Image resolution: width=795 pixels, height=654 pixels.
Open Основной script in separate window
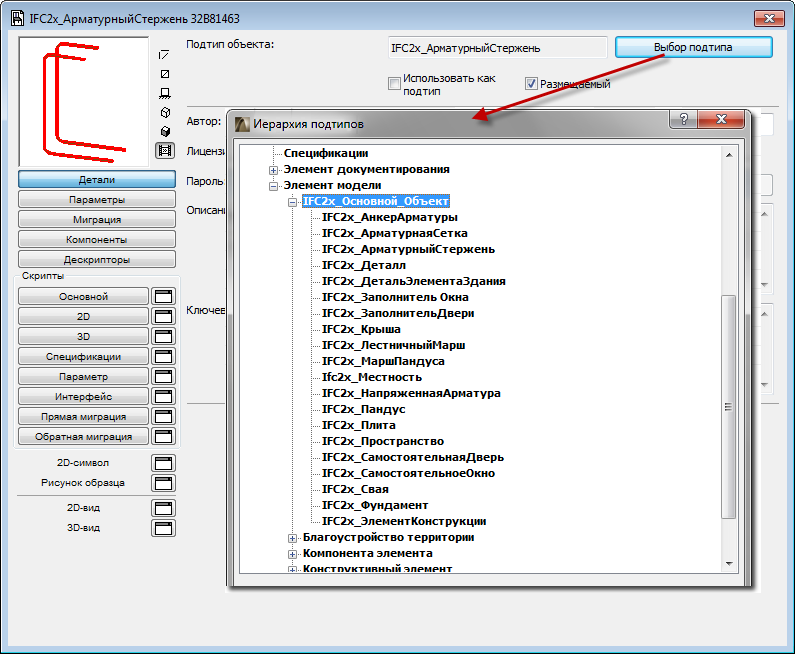coord(163,296)
